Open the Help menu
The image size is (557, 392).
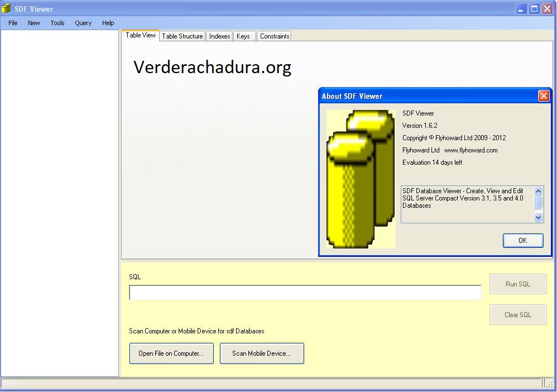[x=108, y=23]
